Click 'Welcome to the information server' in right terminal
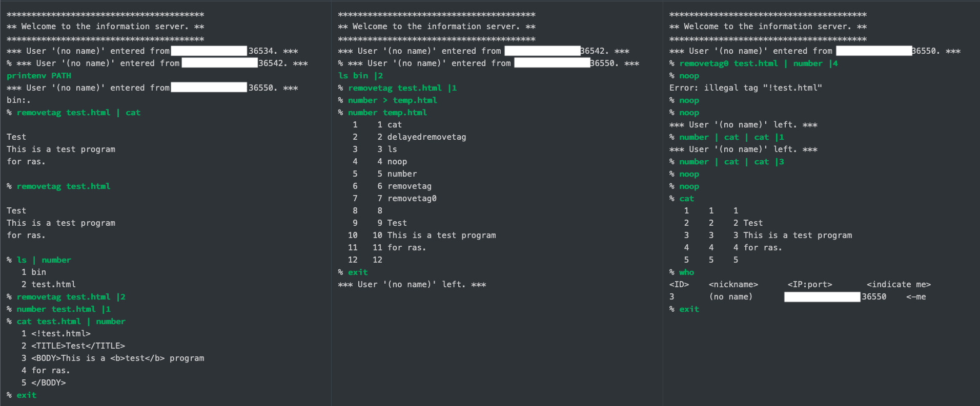 coord(767,27)
